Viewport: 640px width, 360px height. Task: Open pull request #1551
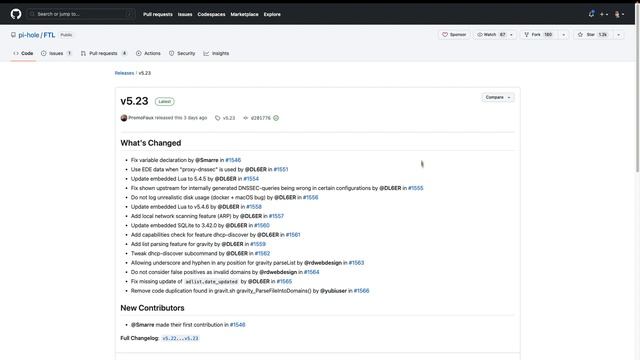[x=281, y=169]
